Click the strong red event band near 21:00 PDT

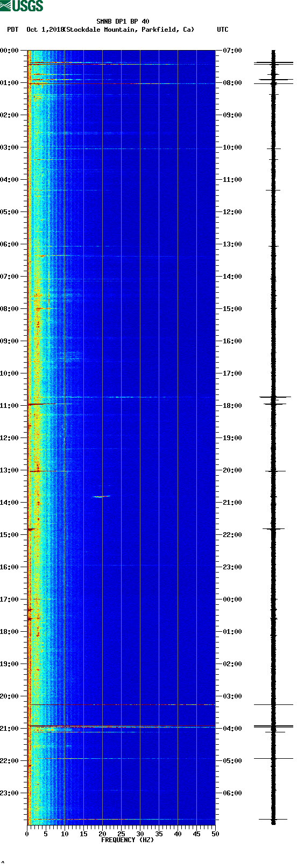click(121, 726)
